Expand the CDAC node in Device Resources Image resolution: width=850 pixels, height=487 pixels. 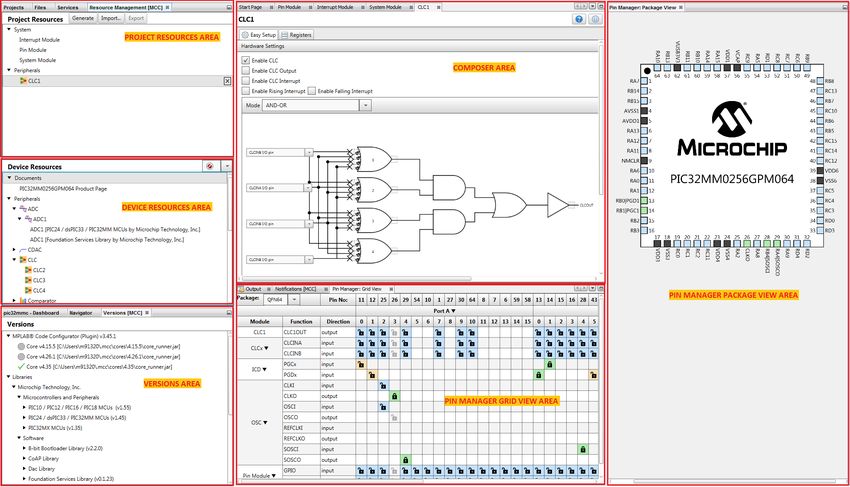pos(14,249)
